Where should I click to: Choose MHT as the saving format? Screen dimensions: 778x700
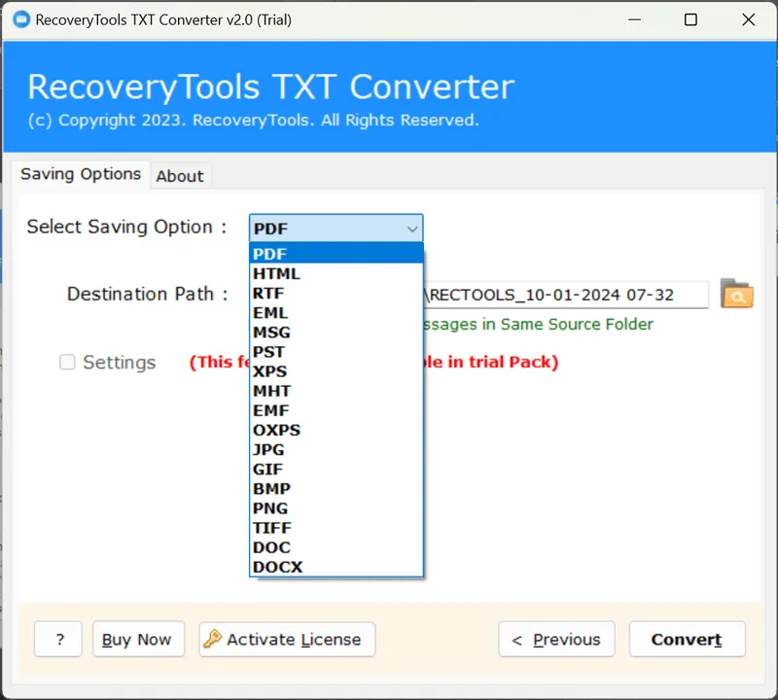[x=336, y=391]
